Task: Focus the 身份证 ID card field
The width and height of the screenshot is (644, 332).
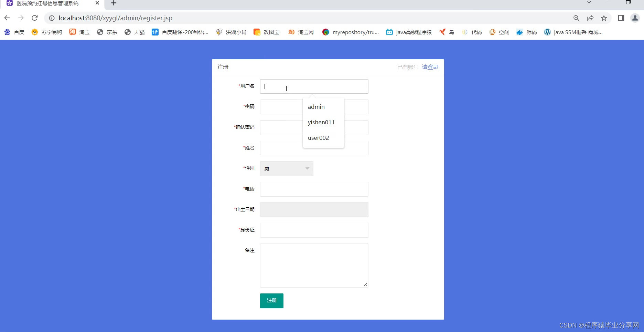Action: 314,230
